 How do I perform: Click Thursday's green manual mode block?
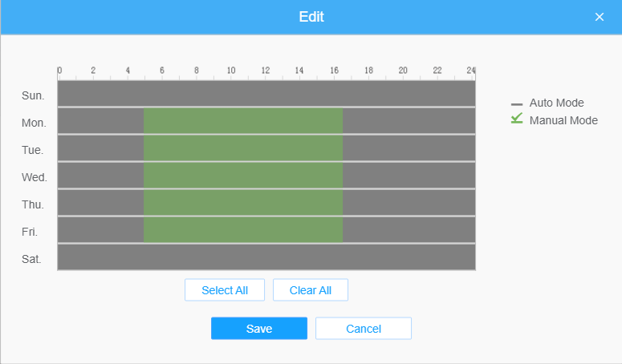point(243,202)
